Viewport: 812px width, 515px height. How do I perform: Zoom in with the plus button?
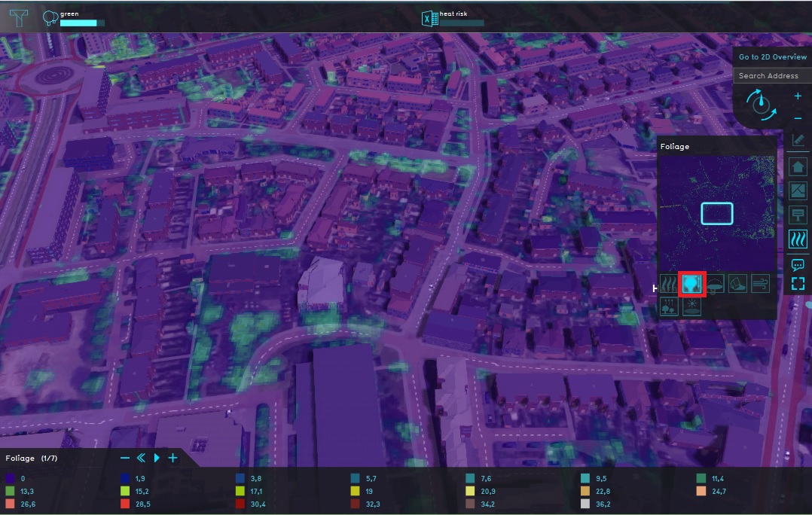coord(798,96)
